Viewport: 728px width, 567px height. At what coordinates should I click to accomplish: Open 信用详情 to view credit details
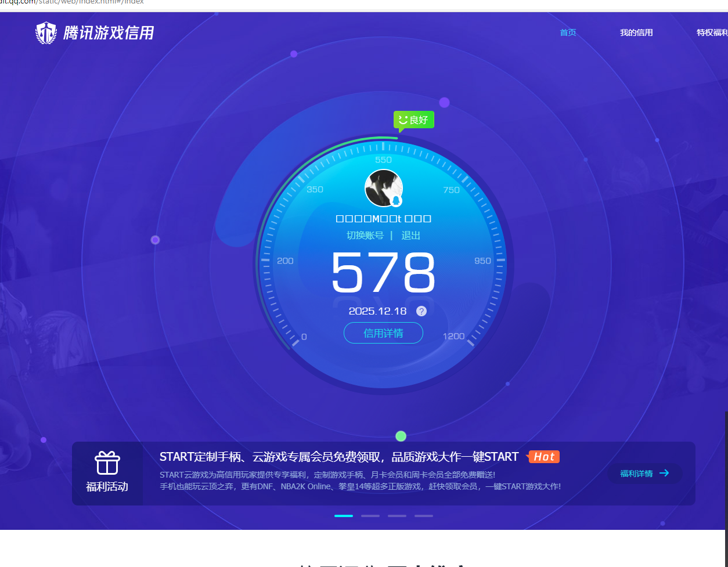click(x=383, y=333)
